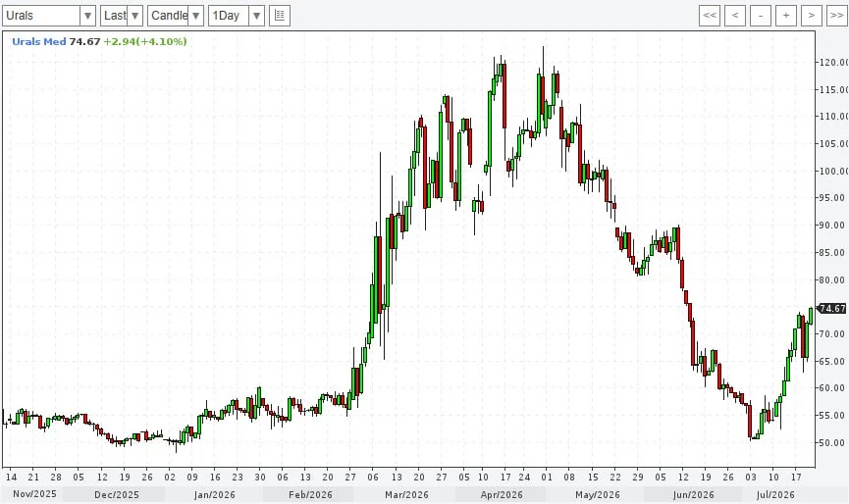This screenshot has width=849, height=504.
Task: Select the Mar/2026 month label
Action: coord(406,494)
